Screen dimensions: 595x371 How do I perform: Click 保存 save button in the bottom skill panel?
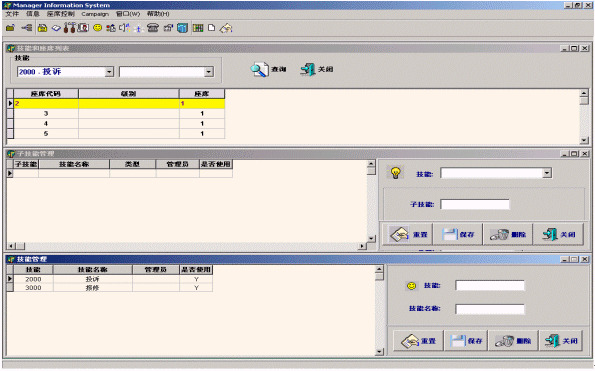(466, 341)
